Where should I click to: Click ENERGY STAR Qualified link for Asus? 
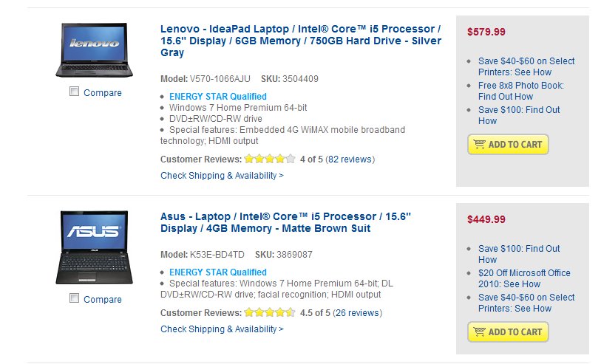pos(218,272)
